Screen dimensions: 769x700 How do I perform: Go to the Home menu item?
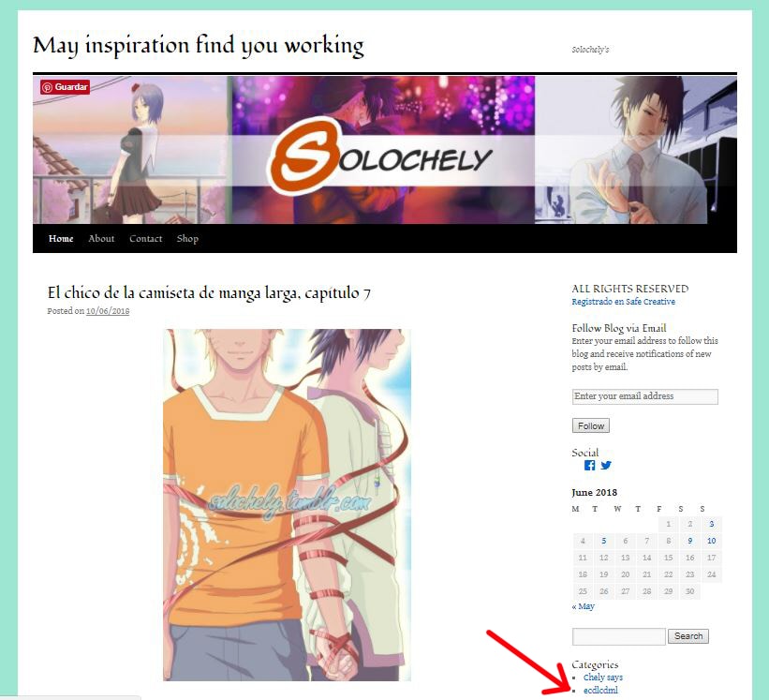[61, 238]
